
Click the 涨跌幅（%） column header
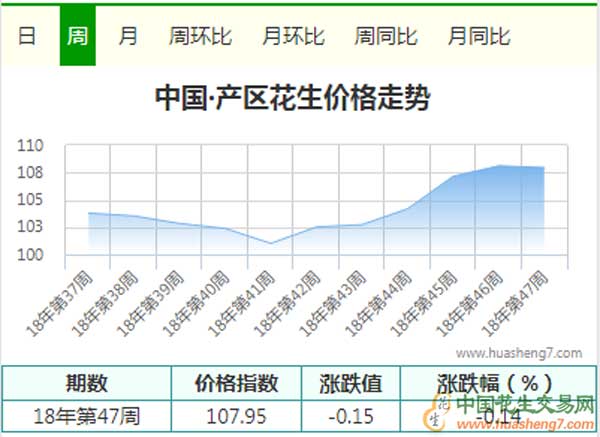click(x=493, y=383)
